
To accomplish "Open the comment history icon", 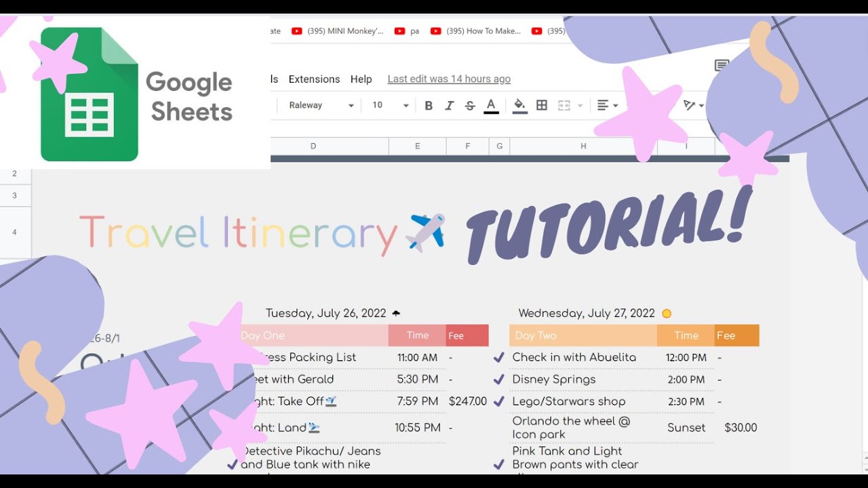I will click(x=722, y=65).
